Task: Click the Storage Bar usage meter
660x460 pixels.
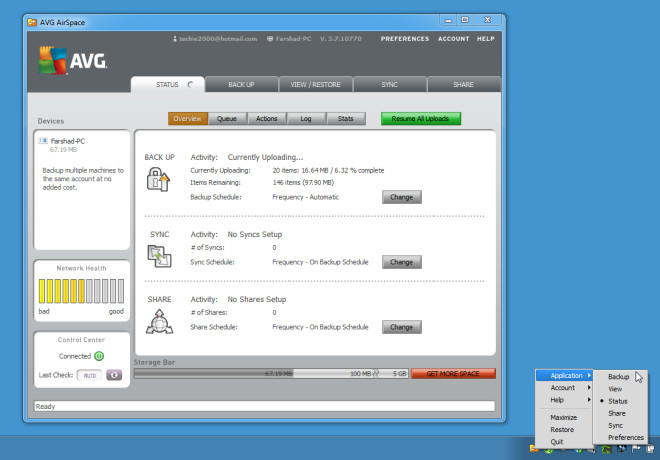Action: (271, 373)
